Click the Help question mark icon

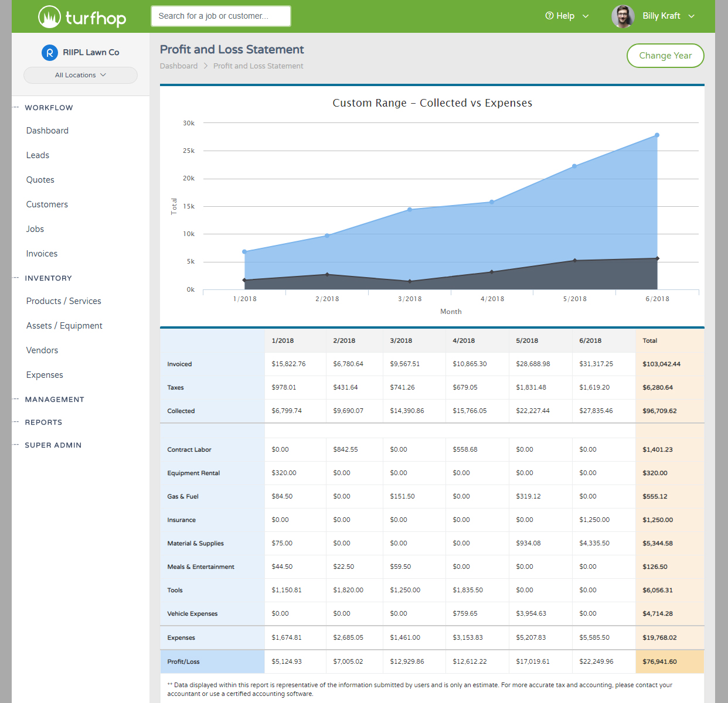click(549, 16)
